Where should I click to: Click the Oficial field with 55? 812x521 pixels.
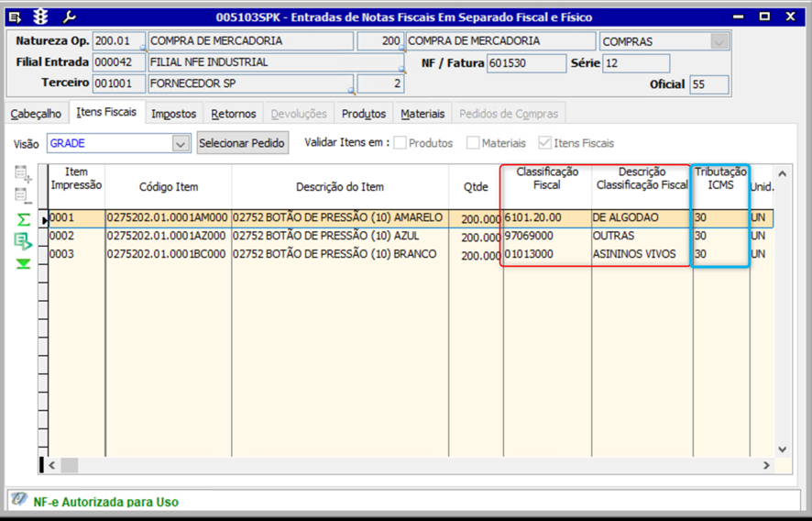pos(709,84)
